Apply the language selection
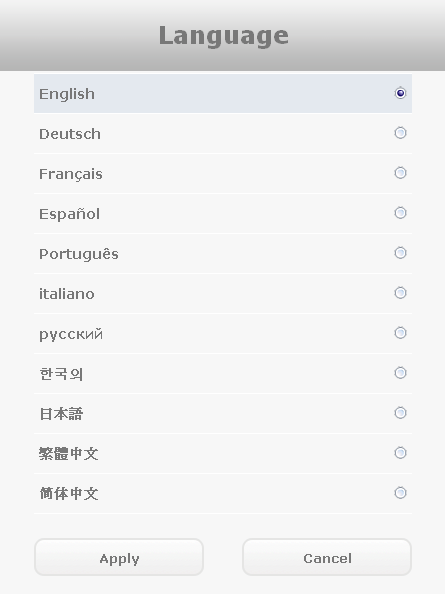The height and width of the screenshot is (594, 445). (x=119, y=557)
